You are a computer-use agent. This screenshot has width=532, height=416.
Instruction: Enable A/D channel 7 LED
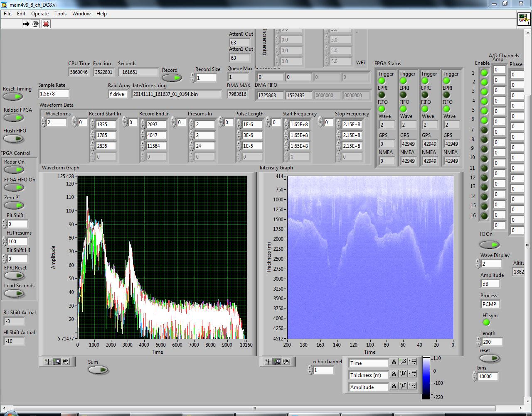(x=484, y=130)
